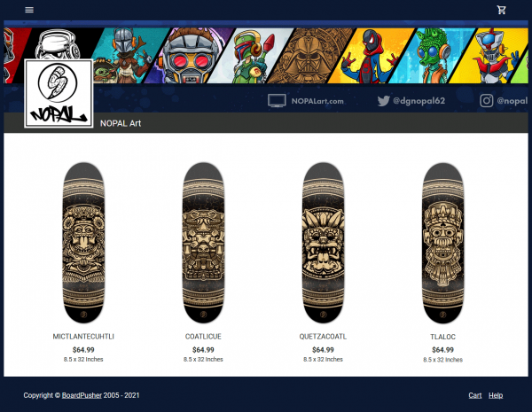
Task: Click the Twitter bird icon
Action: coord(383,101)
